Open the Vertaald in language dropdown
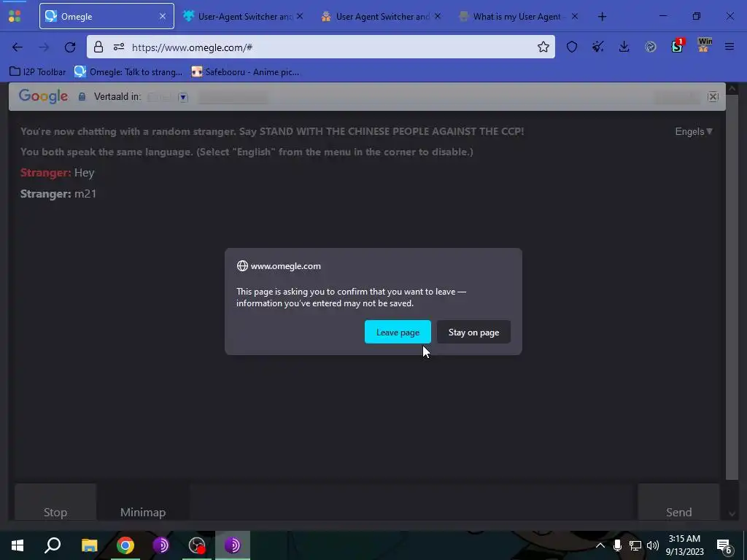 click(183, 97)
